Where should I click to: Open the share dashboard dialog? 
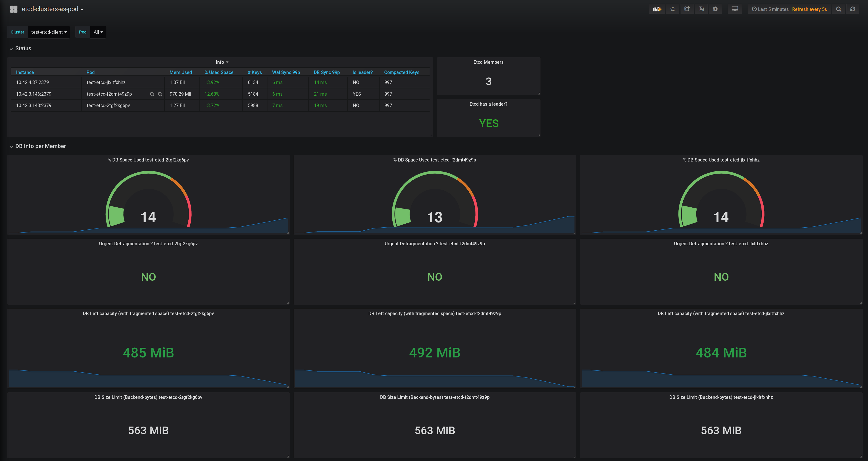point(687,9)
